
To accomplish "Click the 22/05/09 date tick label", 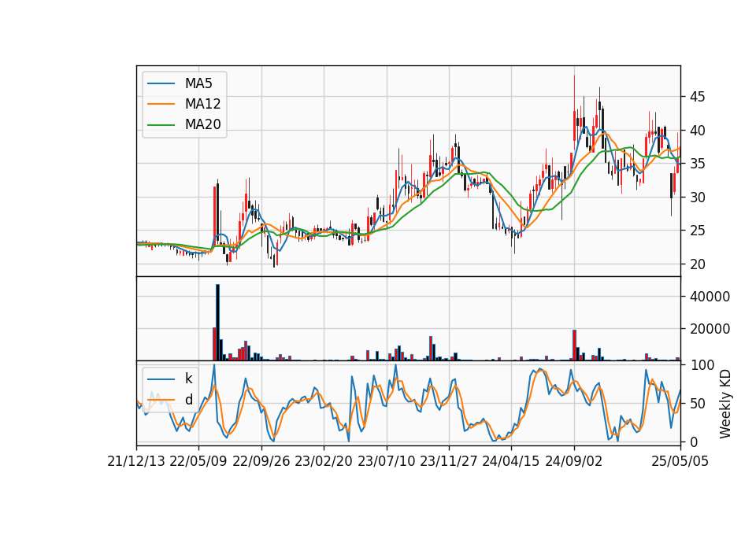I will click(198, 461).
